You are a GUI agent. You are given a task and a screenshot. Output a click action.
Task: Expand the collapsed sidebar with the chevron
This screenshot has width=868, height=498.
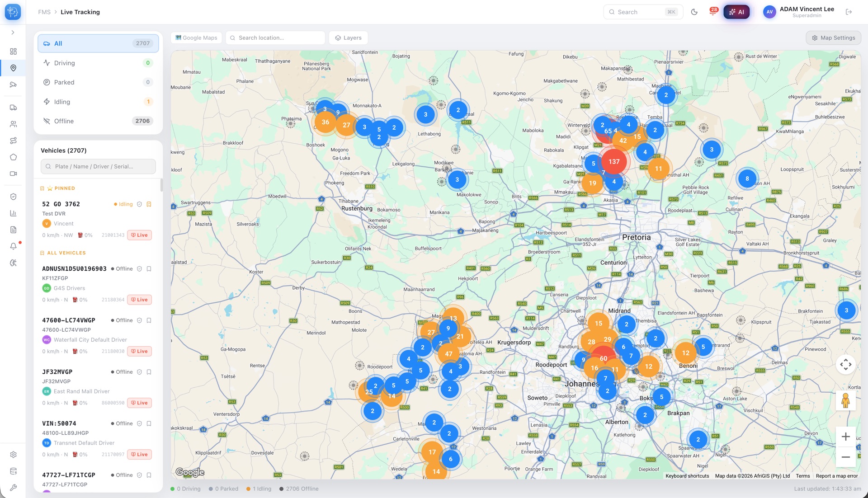[13, 32]
